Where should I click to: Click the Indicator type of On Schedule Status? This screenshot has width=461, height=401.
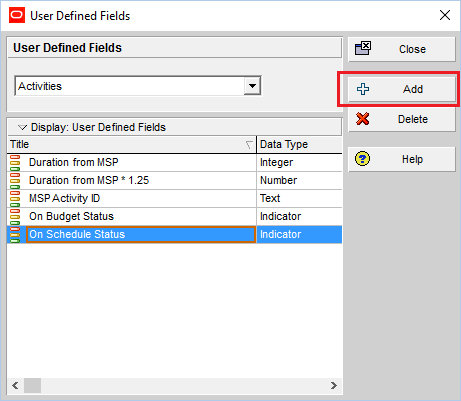280,234
